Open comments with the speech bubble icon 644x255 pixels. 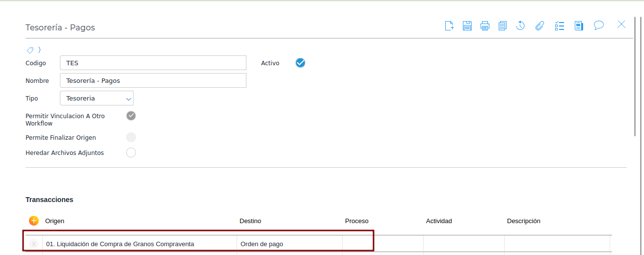pos(599,25)
